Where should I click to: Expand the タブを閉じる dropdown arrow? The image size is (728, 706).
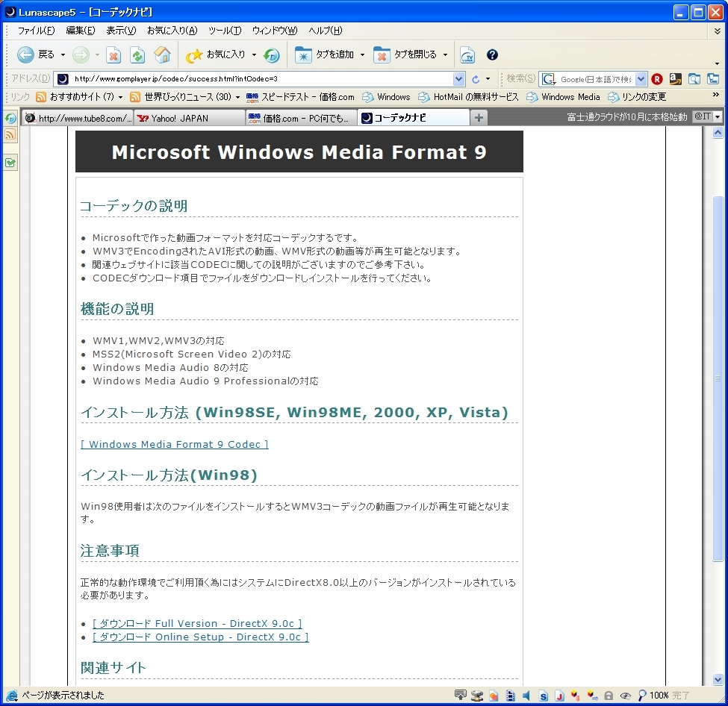tap(445, 55)
